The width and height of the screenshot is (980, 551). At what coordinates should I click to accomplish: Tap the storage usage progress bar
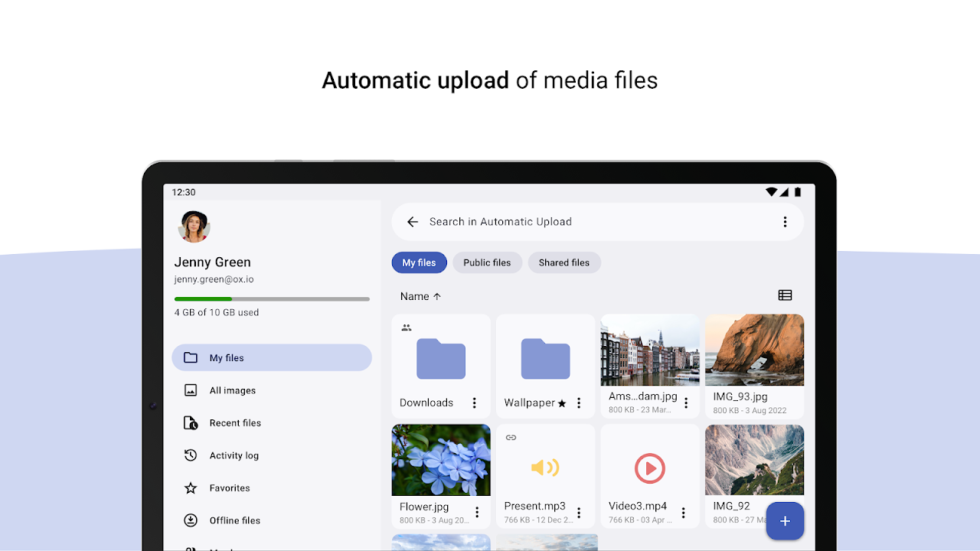(x=272, y=298)
